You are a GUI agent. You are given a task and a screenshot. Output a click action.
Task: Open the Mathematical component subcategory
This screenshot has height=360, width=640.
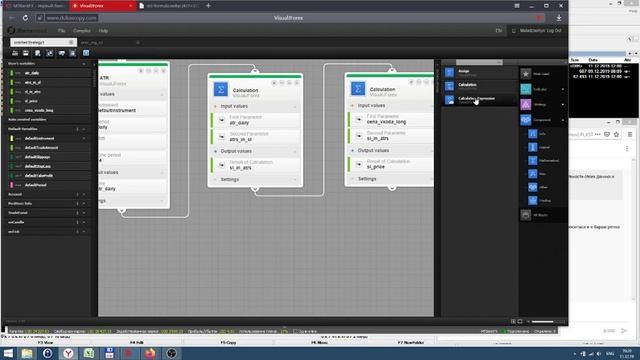click(533, 160)
